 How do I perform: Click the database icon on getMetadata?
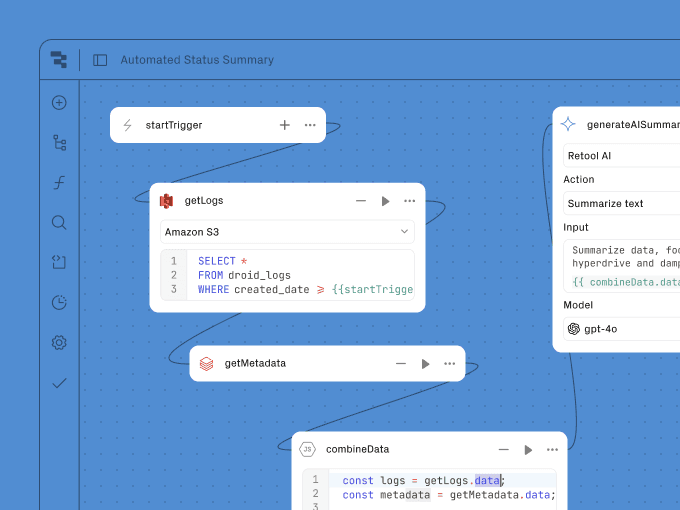[x=206, y=363]
